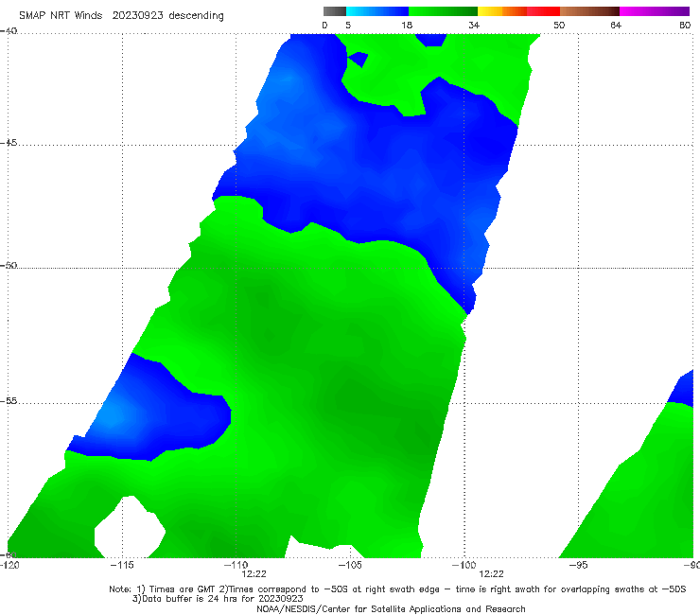Screen dimensions: 700x615
Task: Click the color bar label '64'
Action: (616, 26)
